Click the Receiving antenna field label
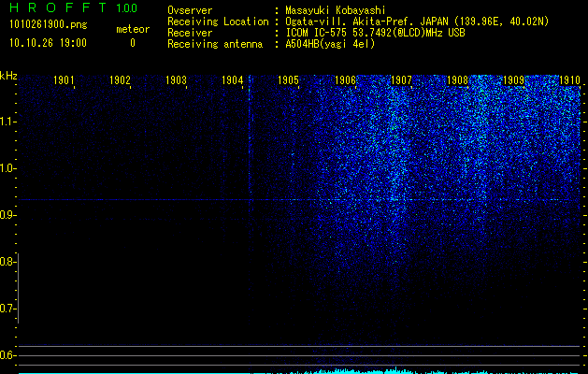The image size is (588, 374). click(x=215, y=44)
